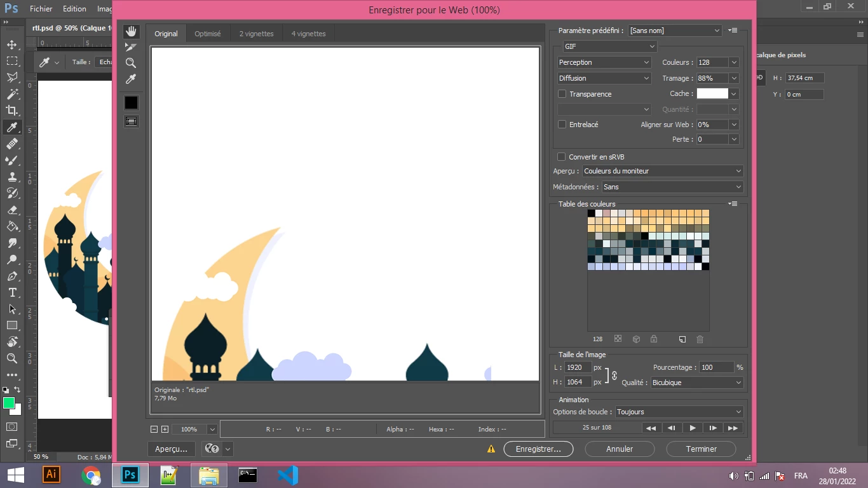This screenshot has width=868, height=488.
Task: Delete selected colors trash icon
Action: [700, 339]
